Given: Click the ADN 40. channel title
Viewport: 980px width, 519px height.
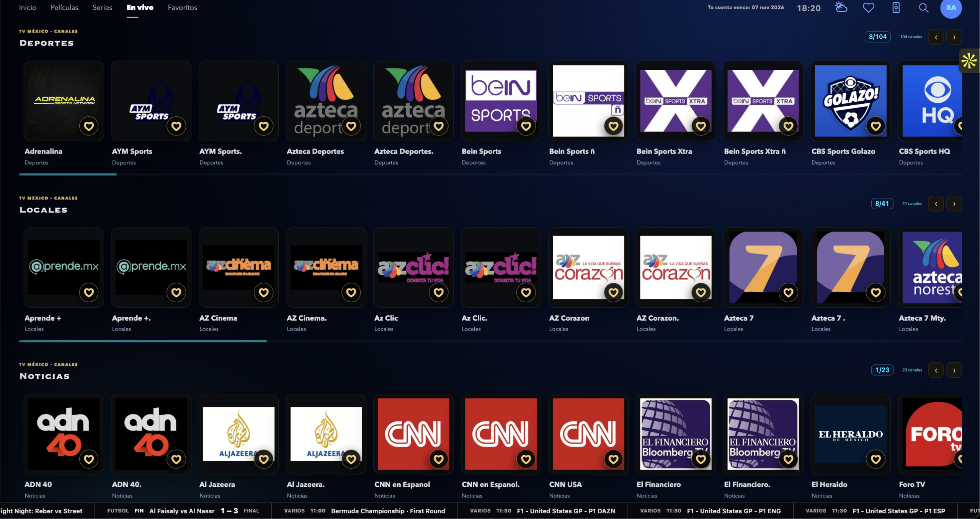Looking at the screenshot, I should [127, 485].
